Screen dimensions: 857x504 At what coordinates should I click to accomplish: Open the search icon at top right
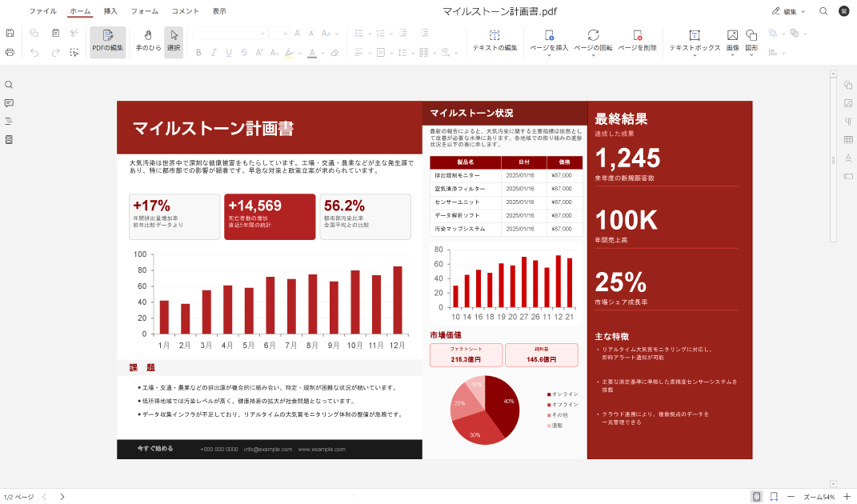[x=823, y=11]
